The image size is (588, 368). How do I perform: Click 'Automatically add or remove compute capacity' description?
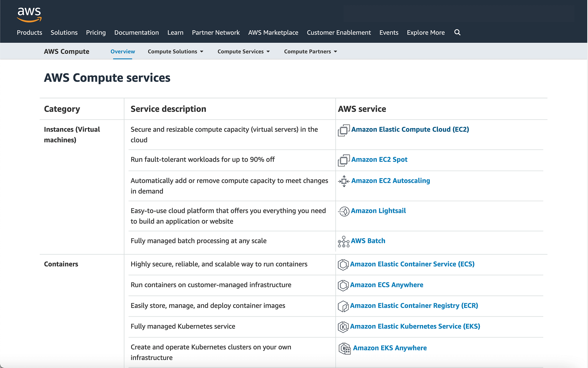(x=229, y=186)
